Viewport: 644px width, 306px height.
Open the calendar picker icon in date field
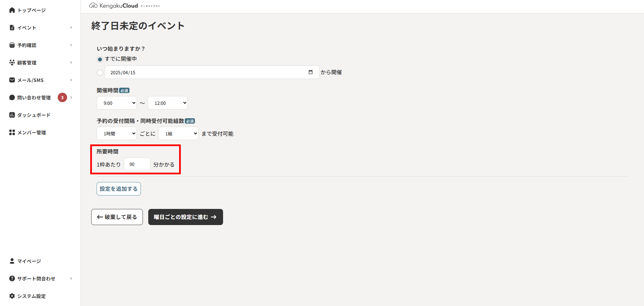311,72
